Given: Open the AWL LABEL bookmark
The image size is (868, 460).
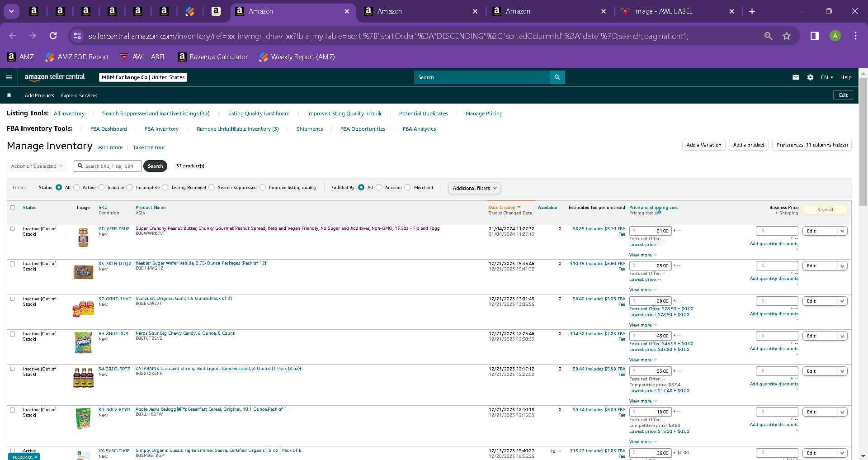Looking at the screenshot, I should 142,57.
